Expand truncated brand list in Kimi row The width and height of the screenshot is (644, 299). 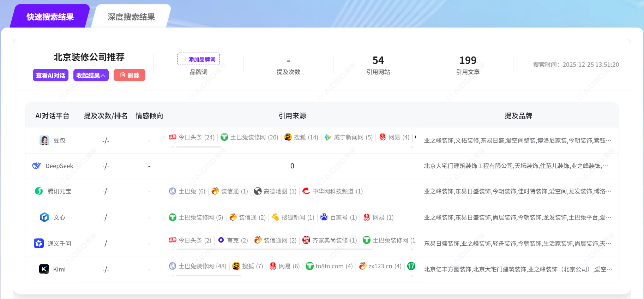[x=610, y=269]
